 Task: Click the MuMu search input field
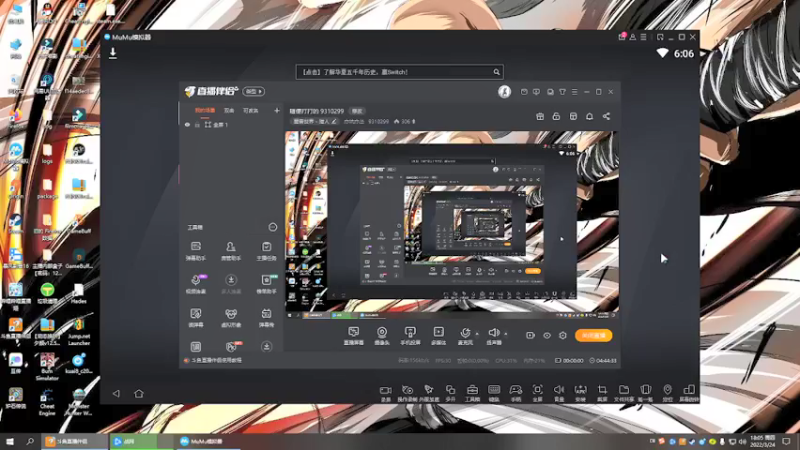pyautogui.click(x=393, y=72)
